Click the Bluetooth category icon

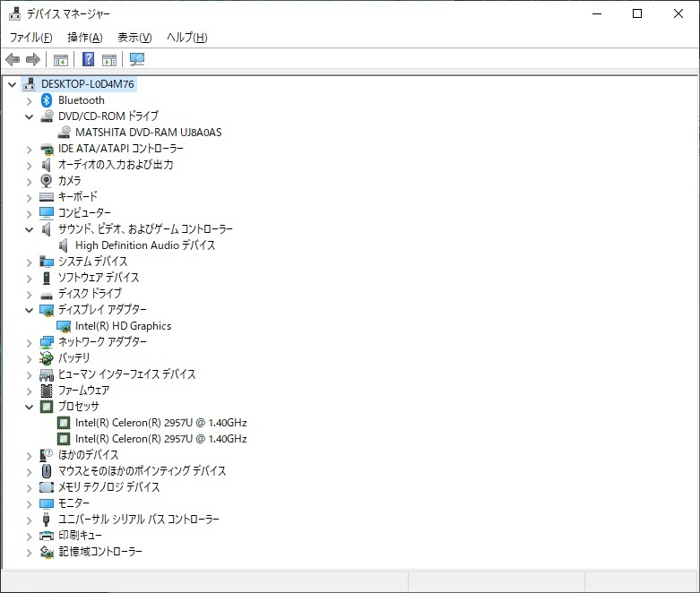click(47, 100)
